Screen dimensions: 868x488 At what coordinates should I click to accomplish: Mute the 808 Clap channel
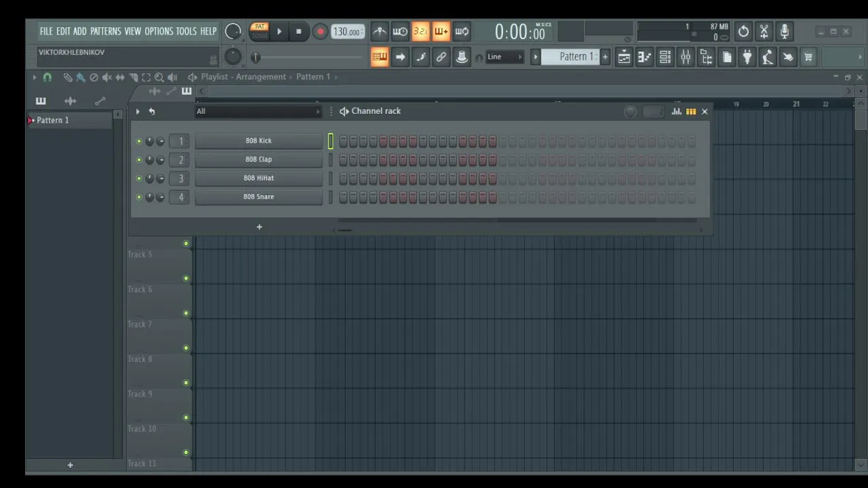point(139,160)
